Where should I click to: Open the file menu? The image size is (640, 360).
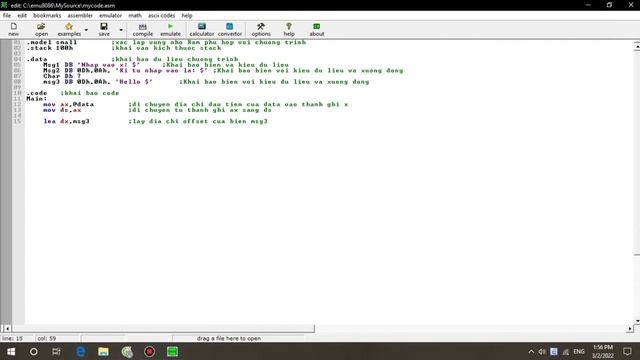(7, 16)
